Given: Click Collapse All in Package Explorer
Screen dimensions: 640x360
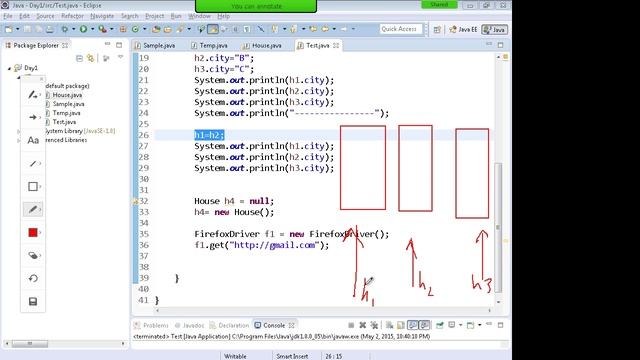Looking at the screenshot, I should tap(80, 58).
